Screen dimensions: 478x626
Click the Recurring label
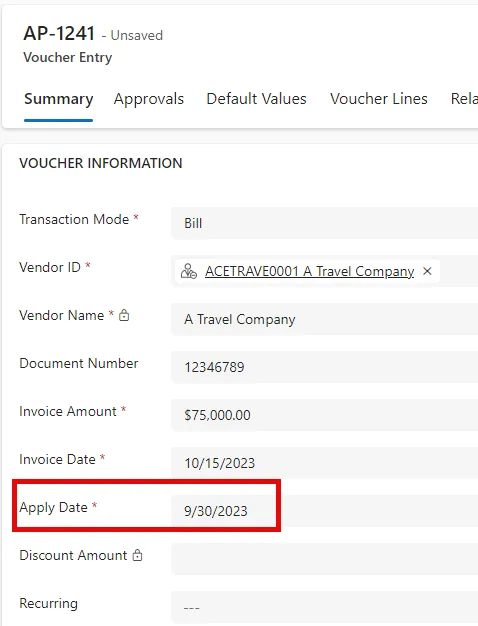[48, 603]
